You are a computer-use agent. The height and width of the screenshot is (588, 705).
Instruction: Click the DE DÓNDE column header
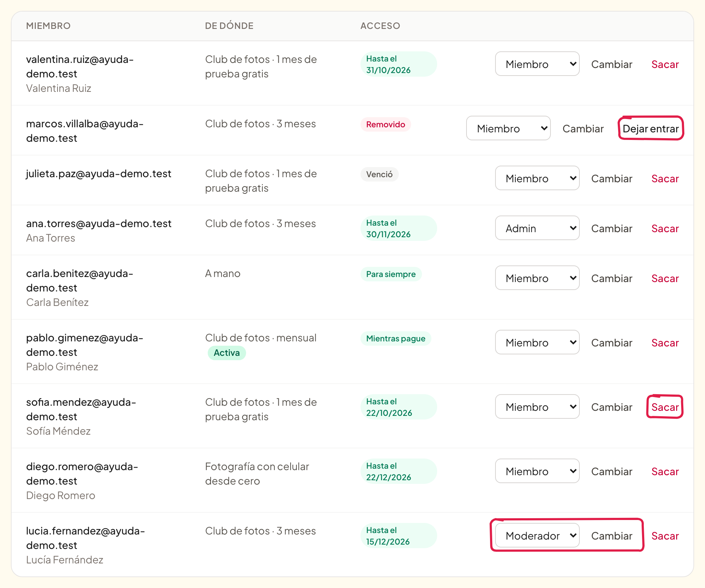pos(229,26)
